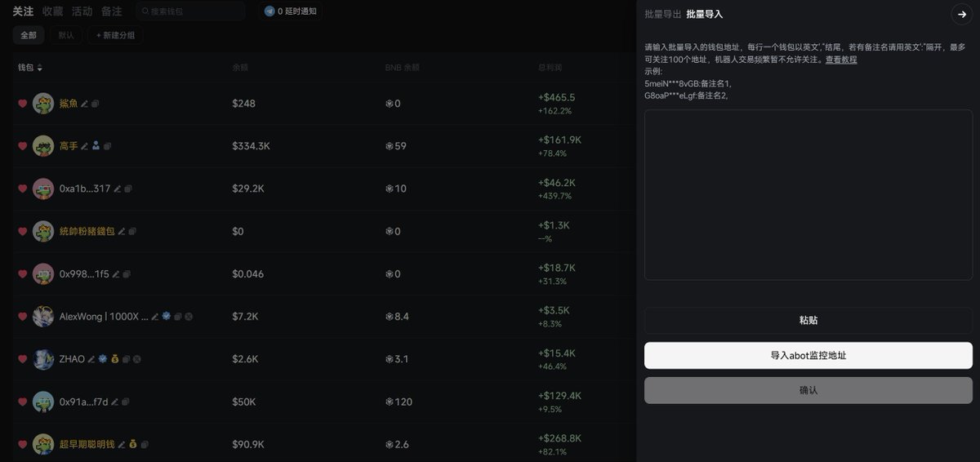Open wallet named 超早期聪明钱

[87, 445]
